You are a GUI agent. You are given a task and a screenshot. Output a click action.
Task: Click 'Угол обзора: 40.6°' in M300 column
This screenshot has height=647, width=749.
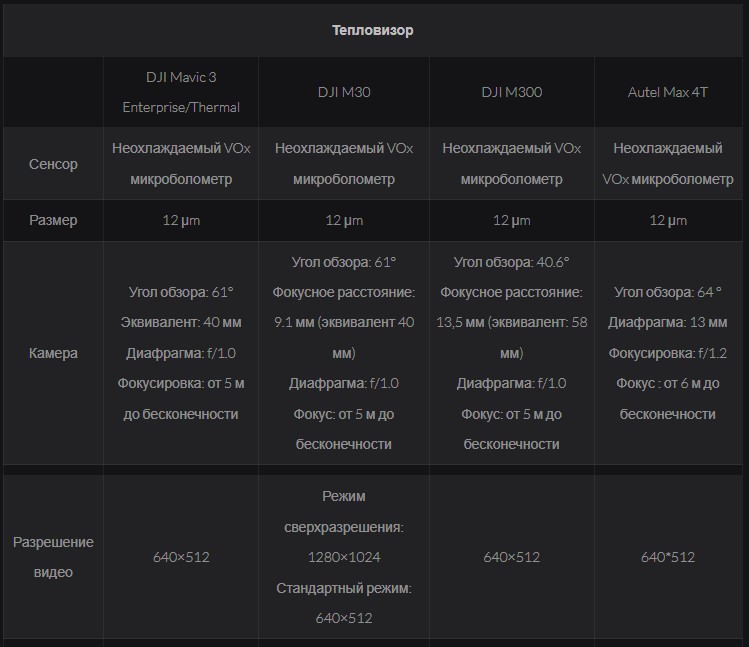(x=512, y=262)
